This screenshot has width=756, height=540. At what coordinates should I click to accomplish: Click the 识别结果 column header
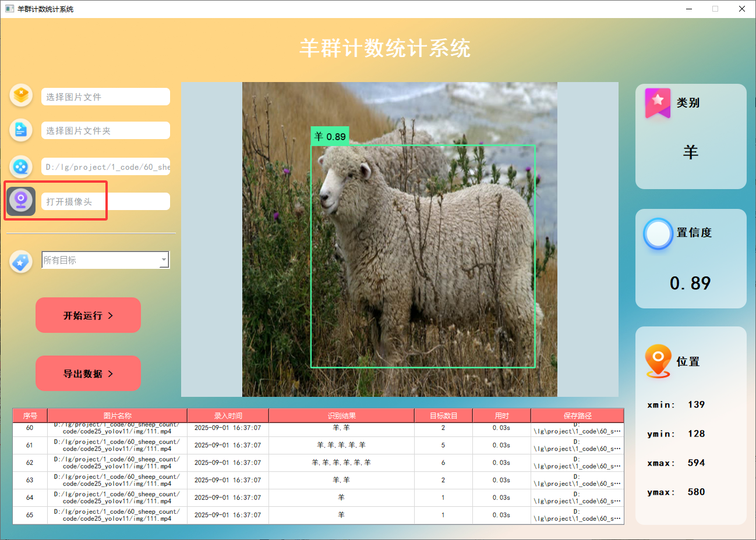click(341, 415)
